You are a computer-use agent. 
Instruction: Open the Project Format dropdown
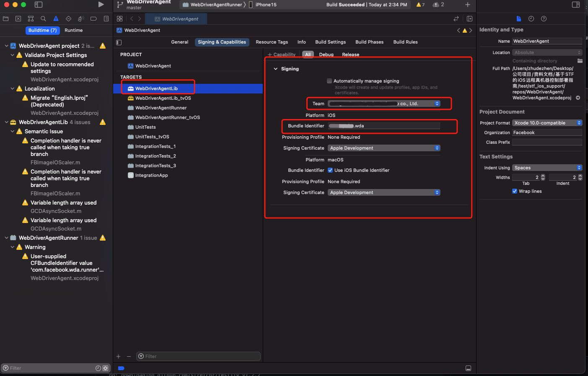pyautogui.click(x=547, y=123)
